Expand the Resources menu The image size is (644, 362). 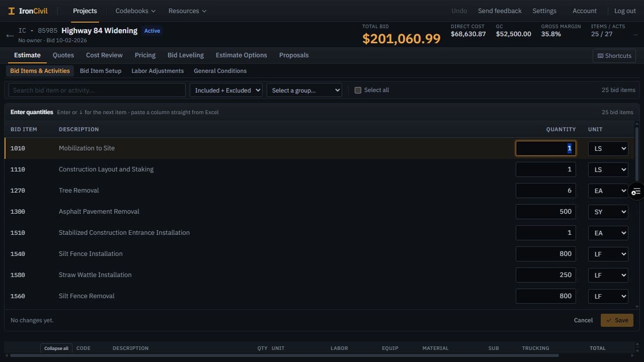pos(187,11)
